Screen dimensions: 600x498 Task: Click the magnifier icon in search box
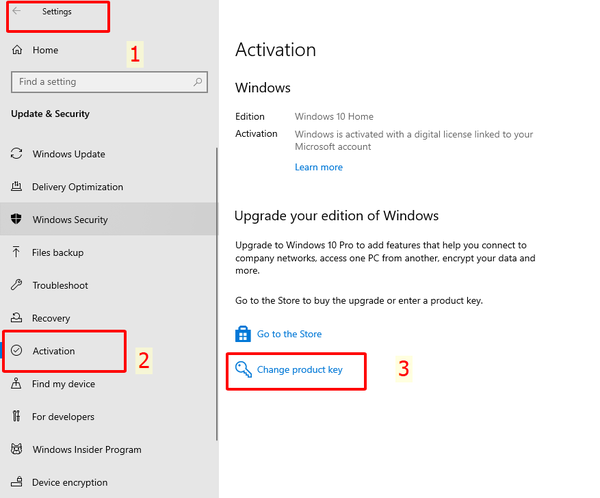click(x=197, y=82)
